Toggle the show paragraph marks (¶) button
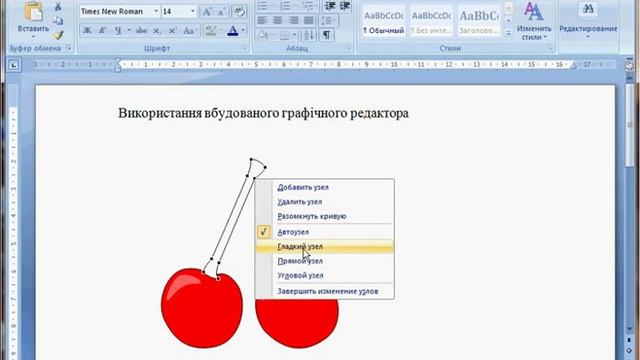This screenshot has width=640, height=360. 327,35
